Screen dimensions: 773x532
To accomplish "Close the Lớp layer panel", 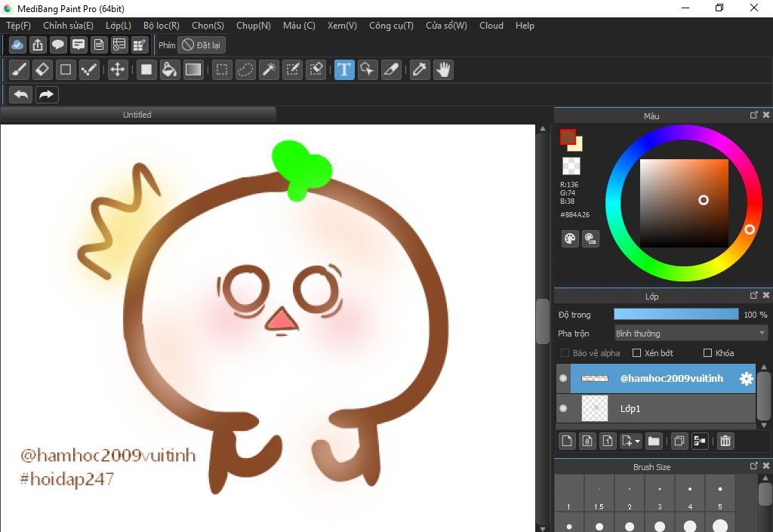I will click(766, 295).
